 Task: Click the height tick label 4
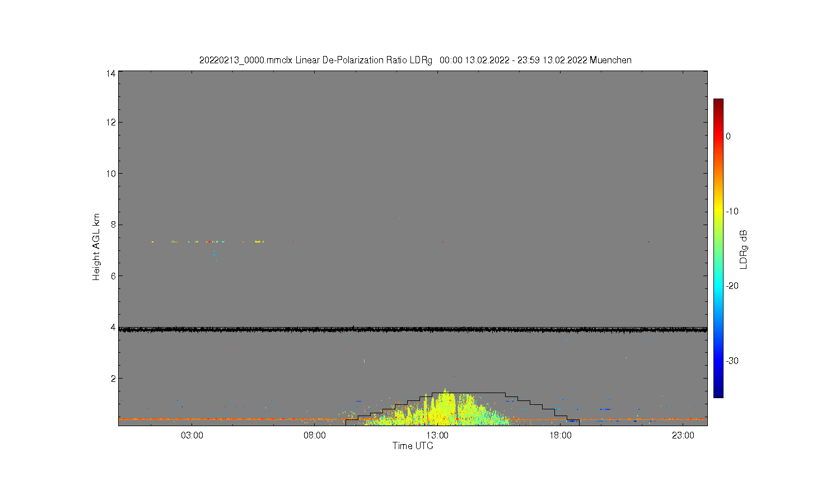pyautogui.click(x=113, y=327)
